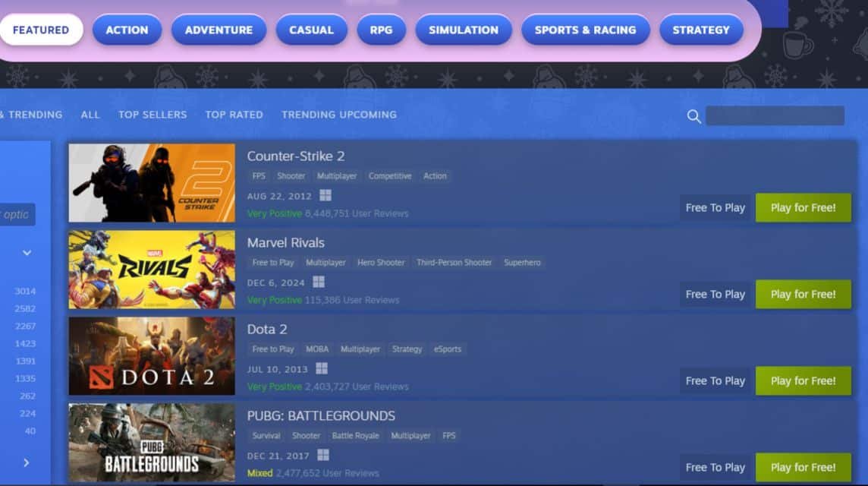Viewport: 868px width, 486px height.
Task: Open the Marvel Rivals capsule image
Action: point(152,270)
